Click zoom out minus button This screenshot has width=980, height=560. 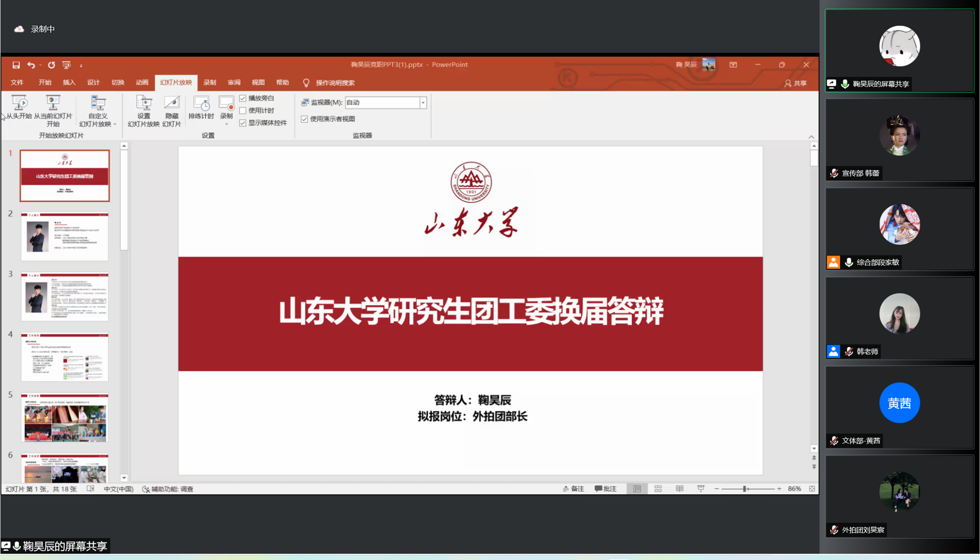click(x=717, y=489)
